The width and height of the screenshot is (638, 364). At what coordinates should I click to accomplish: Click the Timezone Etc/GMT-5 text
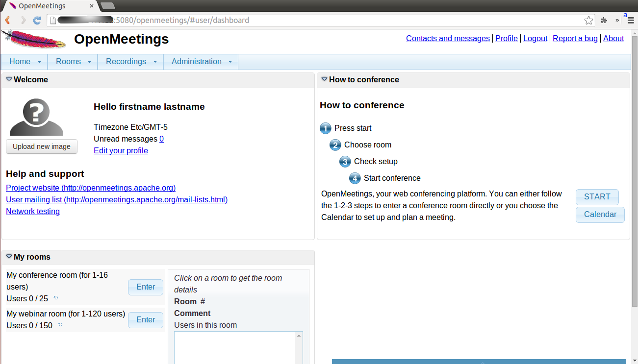[131, 127]
